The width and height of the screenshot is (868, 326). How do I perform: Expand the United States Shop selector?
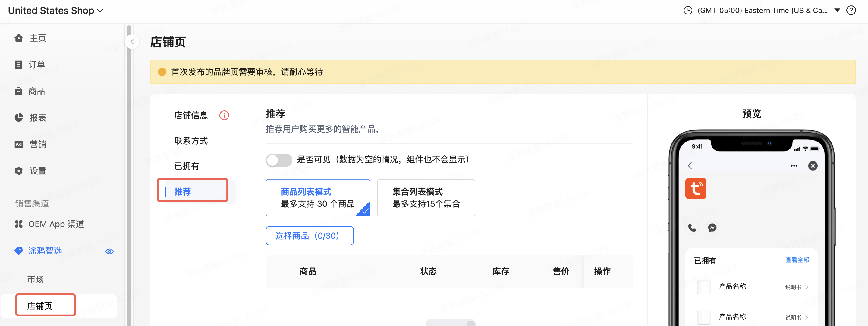pyautogui.click(x=55, y=11)
